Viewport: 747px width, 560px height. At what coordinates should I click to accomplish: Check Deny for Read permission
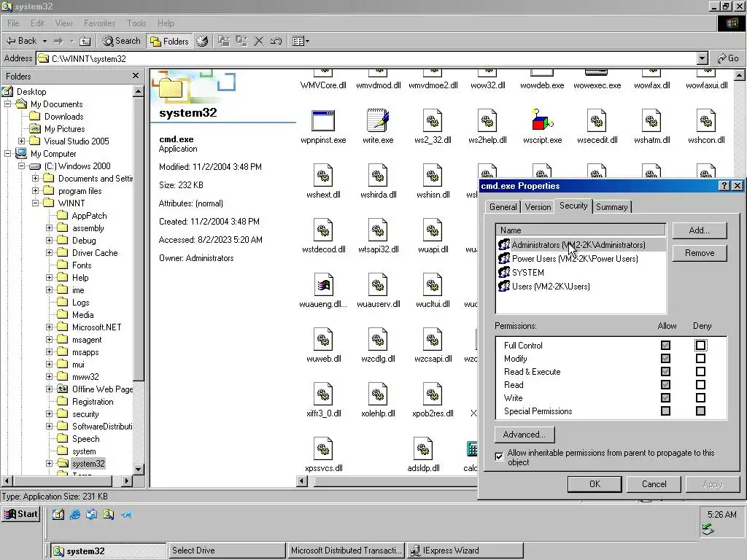point(700,384)
